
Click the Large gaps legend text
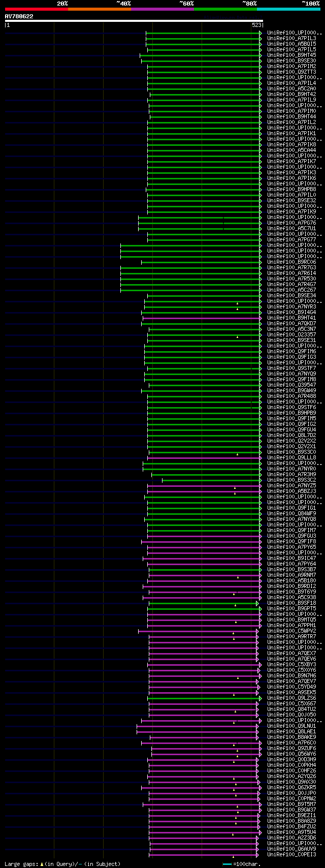pyautogui.click(x=62, y=863)
